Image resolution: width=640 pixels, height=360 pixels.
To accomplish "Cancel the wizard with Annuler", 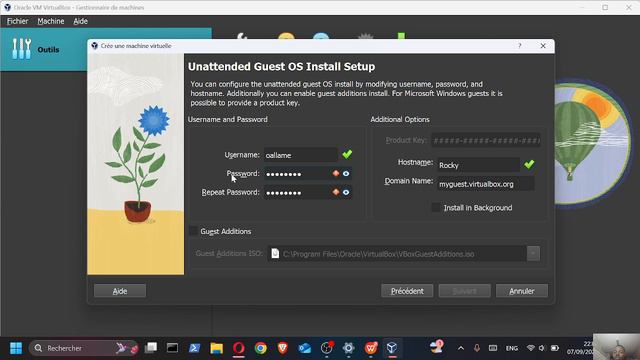I will point(522,291).
